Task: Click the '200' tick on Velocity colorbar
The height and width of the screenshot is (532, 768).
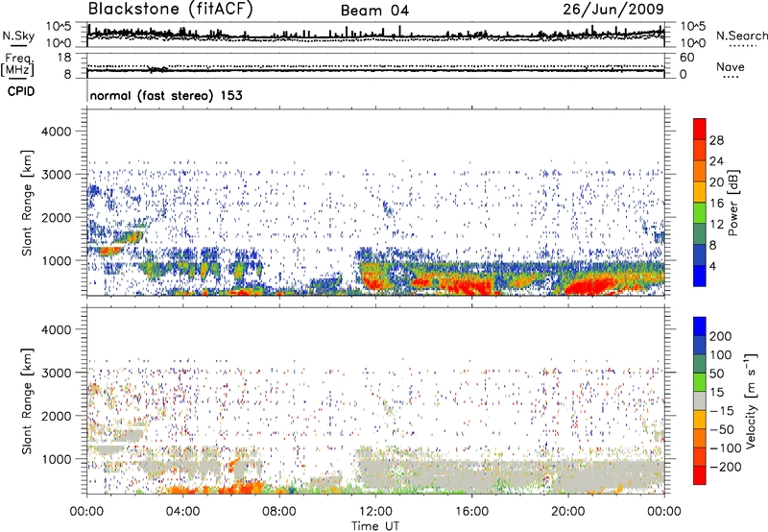Action: 721,336
